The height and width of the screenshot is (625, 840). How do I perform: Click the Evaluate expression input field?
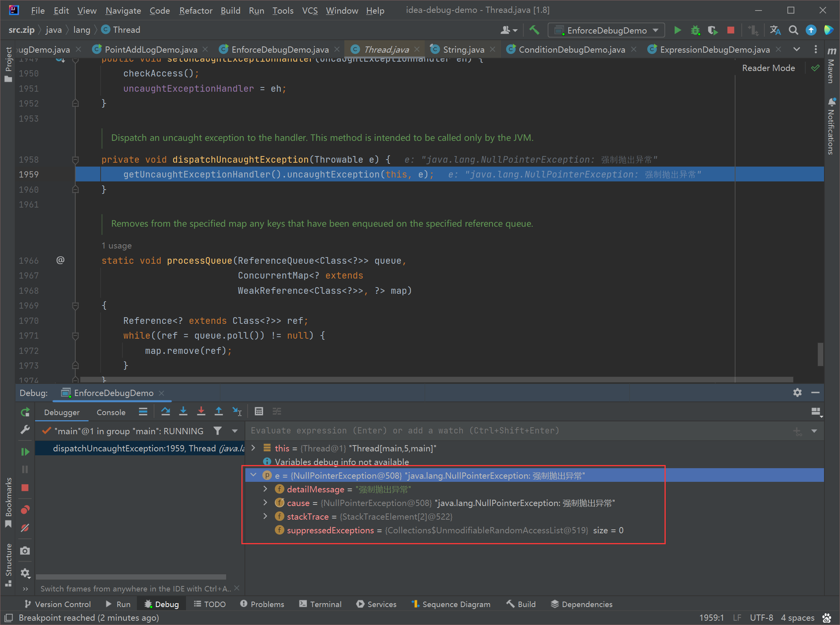pos(519,431)
